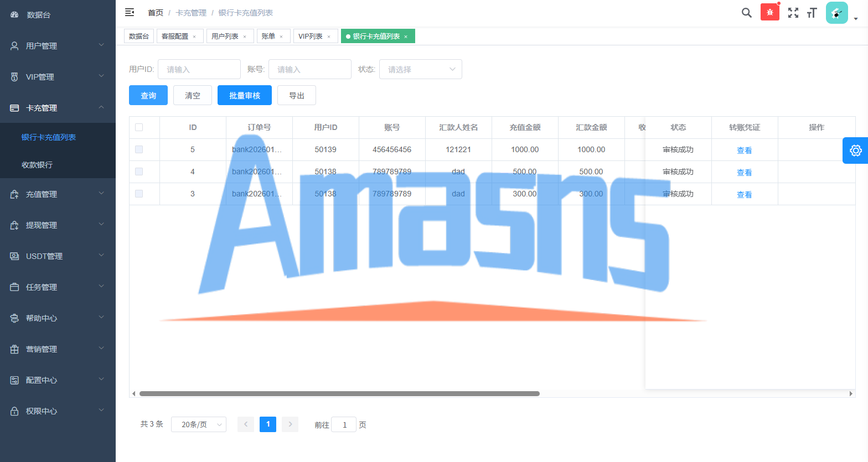Collapse the sidebar with the hamburger icon
The image size is (868, 462).
pyautogui.click(x=130, y=12)
